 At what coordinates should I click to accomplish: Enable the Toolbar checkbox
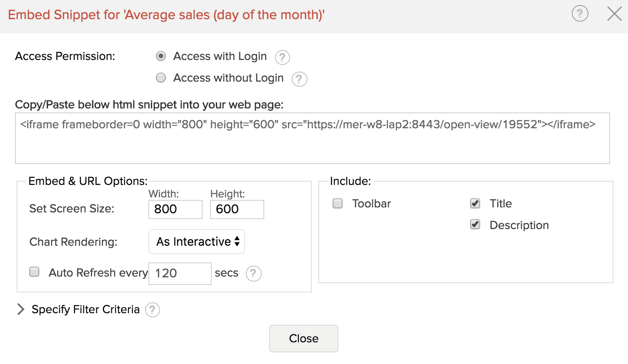(338, 203)
